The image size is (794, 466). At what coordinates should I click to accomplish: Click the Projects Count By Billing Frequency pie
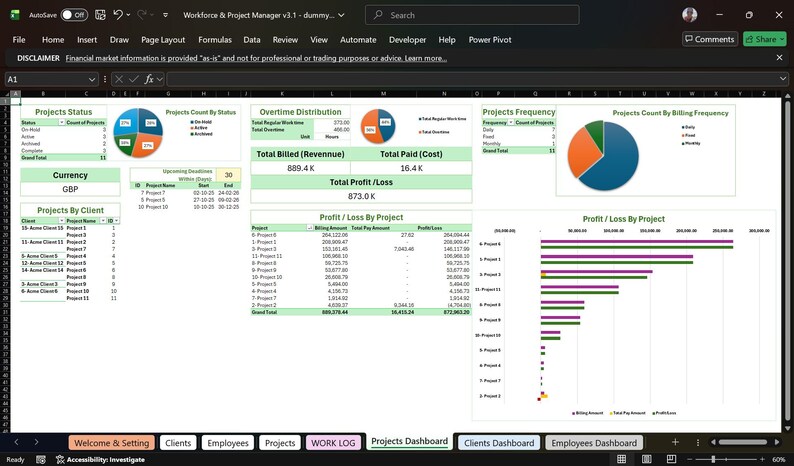tap(603, 156)
